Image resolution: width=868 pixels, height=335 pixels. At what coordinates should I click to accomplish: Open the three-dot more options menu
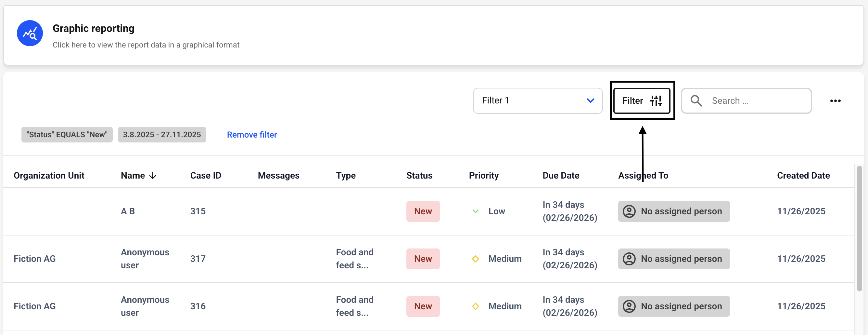(x=835, y=101)
